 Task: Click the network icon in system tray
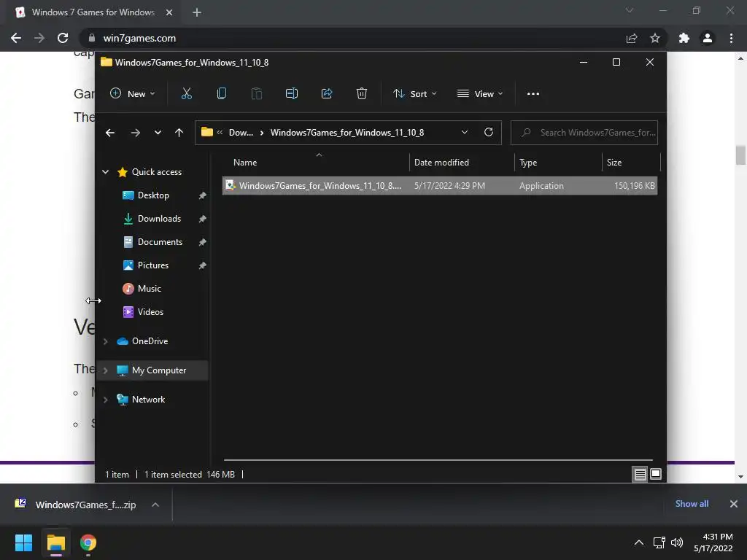click(659, 542)
